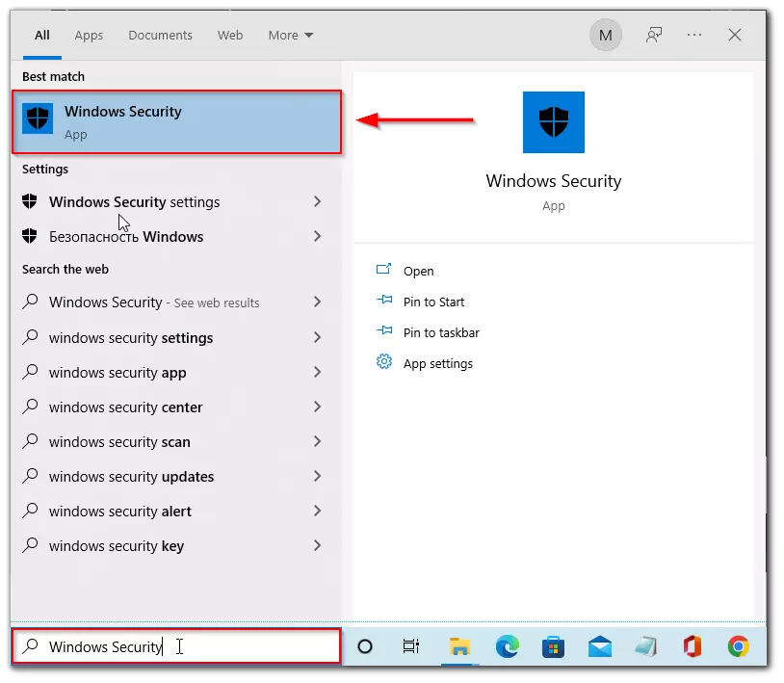Switch to the Documents tab
Screen dimensions: 784x683
(x=160, y=35)
